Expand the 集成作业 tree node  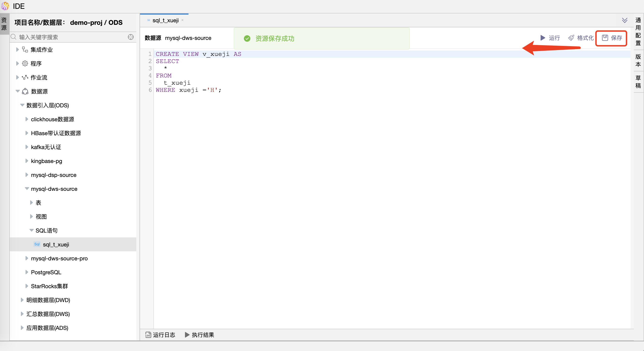pos(17,49)
